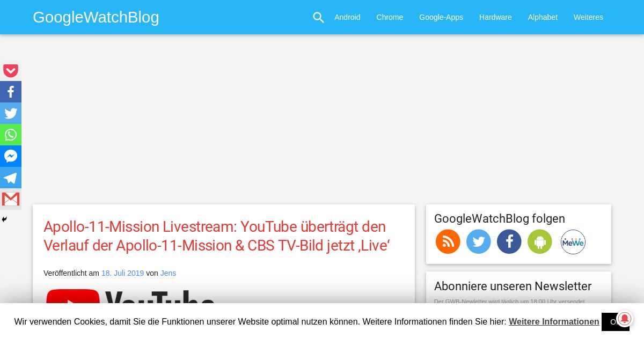Viewport: 644px width, 338px height.
Task: Click the Veröffentlicht am text
Action: pos(71,273)
